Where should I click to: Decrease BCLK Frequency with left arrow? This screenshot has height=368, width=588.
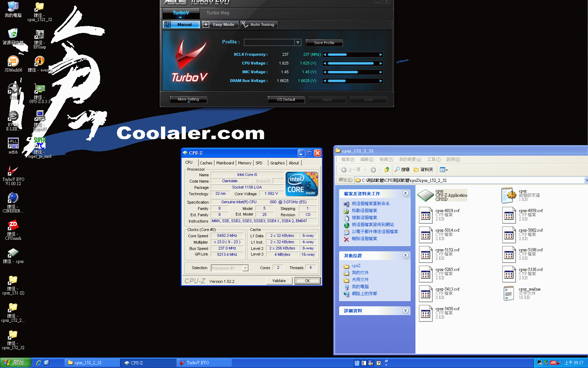(325, 55)
